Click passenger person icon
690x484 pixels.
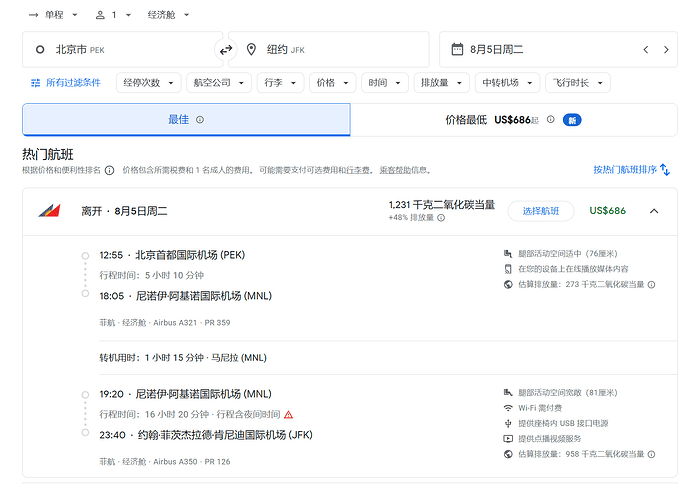tap(100, 15)
